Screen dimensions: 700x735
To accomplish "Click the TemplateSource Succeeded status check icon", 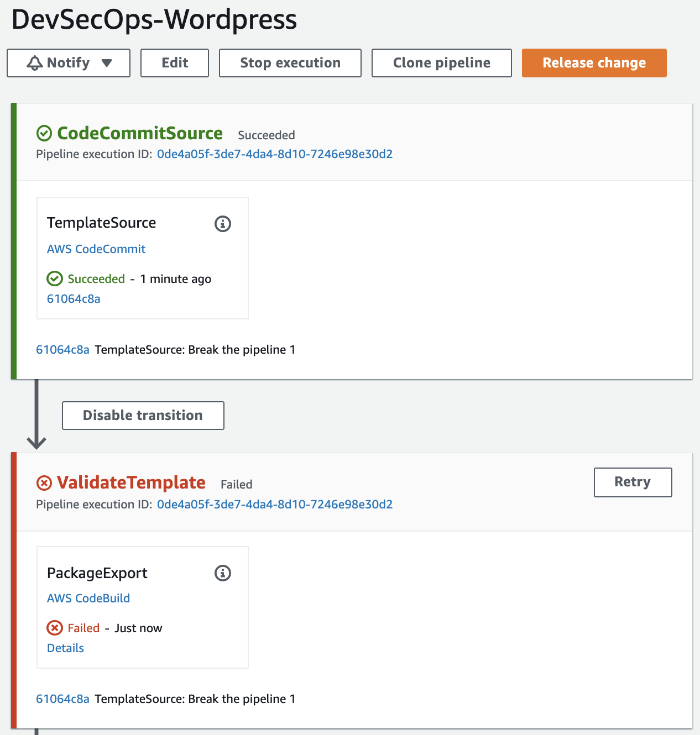I will 55,279.
